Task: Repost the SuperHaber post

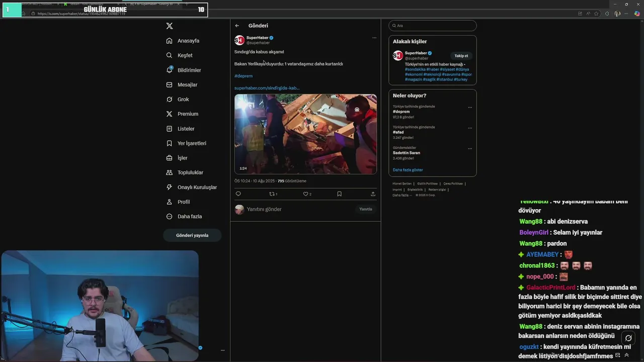Action: [x=273, y=194]
